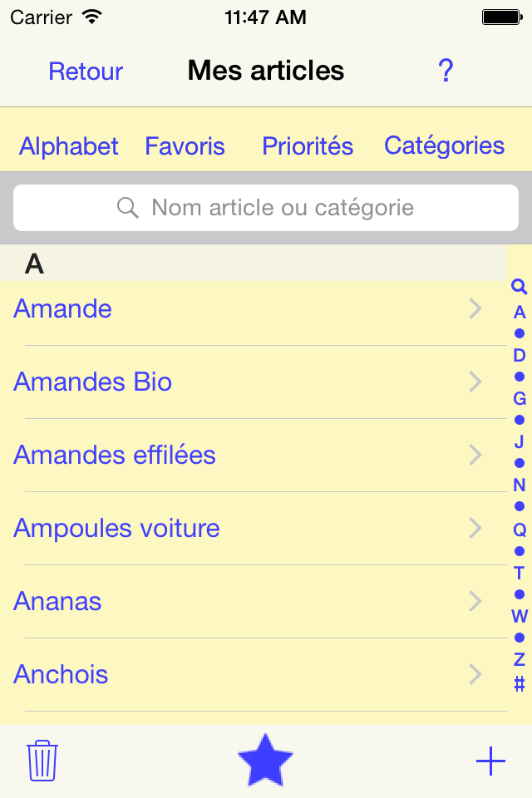Tap the magnifier icon in the index bar
Image resolution: width=532 pixels, height=798 pixels.
[520, 288]
